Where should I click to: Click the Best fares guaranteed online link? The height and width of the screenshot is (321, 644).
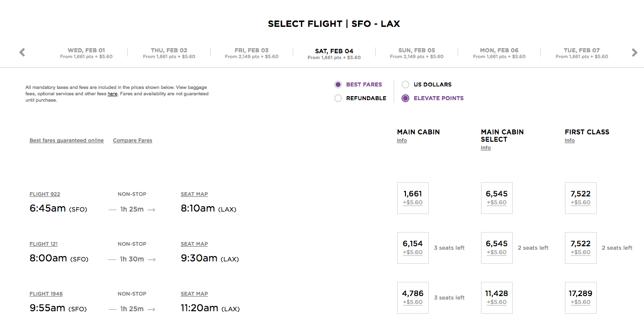[x=66, y=141]
